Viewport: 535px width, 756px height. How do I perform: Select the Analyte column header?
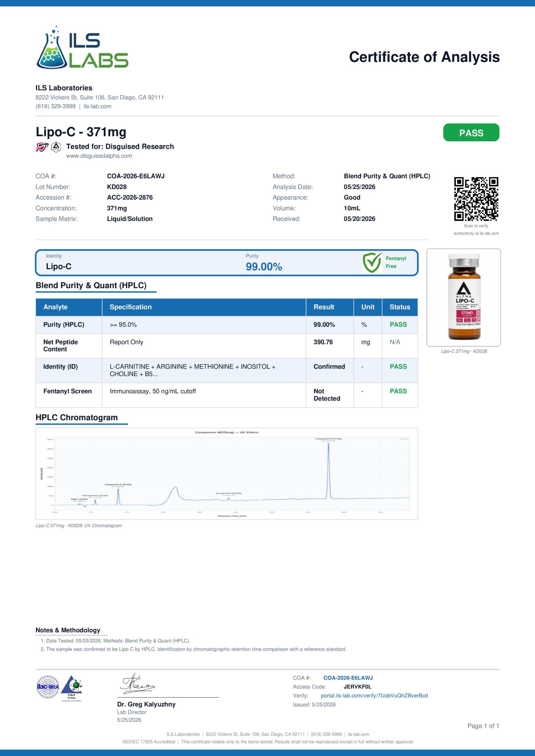pyautogui.click(x=69, y=307)
